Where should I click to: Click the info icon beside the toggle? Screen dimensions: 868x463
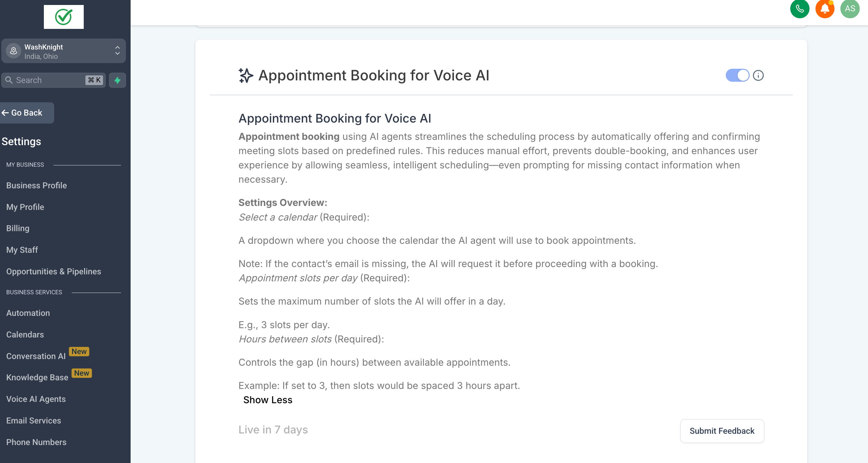coord(758,75)
